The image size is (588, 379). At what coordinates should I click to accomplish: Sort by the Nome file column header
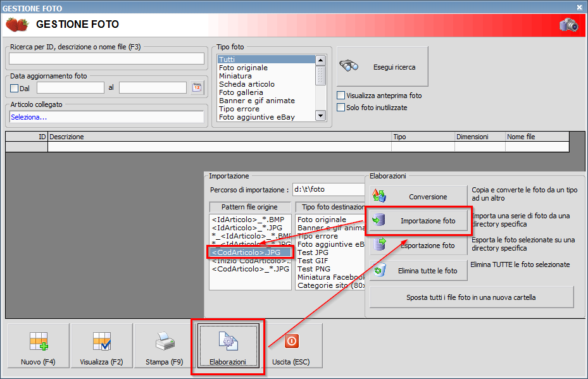[x=537, y=137]
